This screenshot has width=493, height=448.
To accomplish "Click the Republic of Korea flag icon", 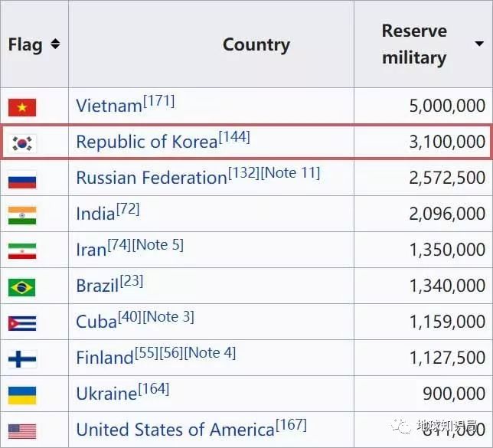I will pyautogui.click(x=22, y=142).
